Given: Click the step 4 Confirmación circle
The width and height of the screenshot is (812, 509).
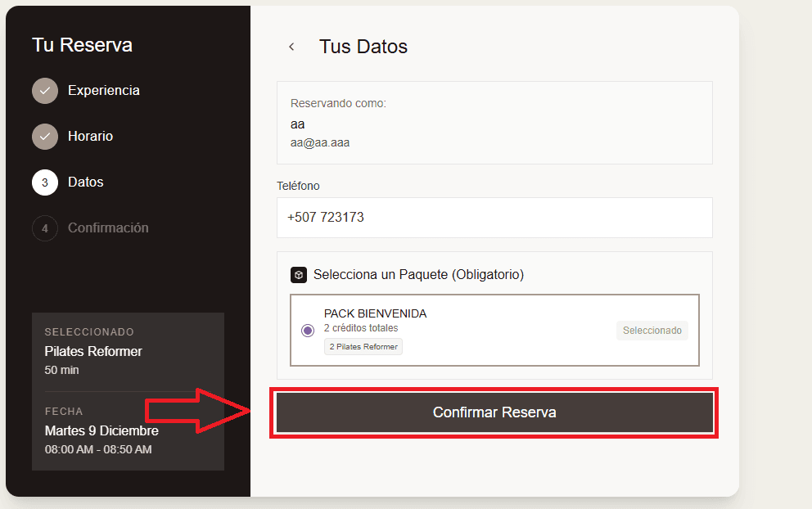Looking at the screenshot, I should click(45, 228).
